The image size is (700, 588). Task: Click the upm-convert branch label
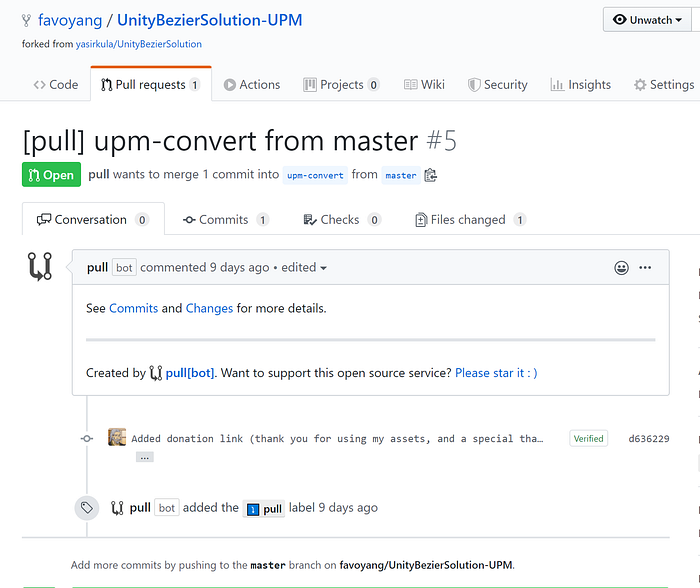point(315,175)
